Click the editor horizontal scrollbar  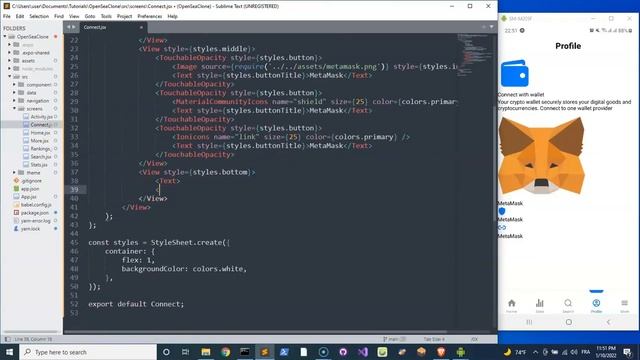[x=255, y=332]
